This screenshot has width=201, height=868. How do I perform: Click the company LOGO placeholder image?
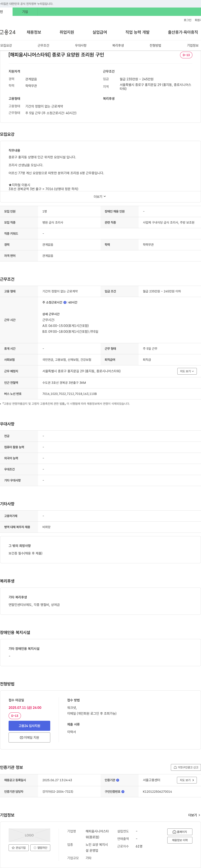pyautogui.click(x=29, y=835)
